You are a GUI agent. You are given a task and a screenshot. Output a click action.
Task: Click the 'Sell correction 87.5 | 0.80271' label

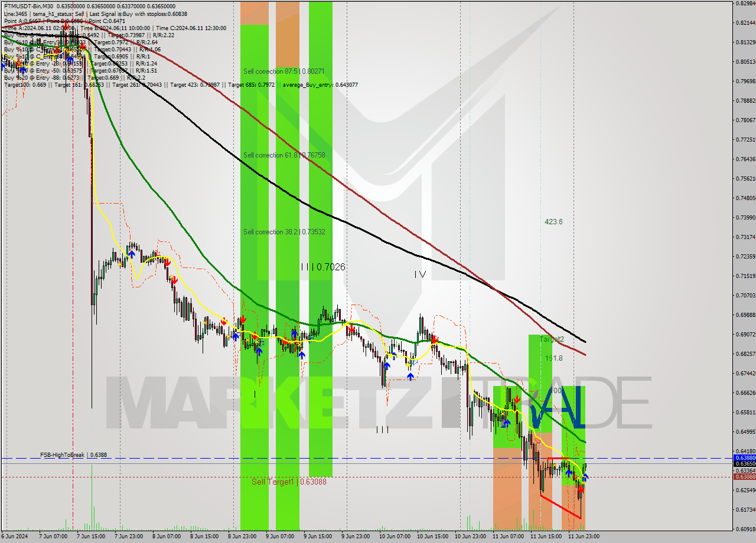[x=284, y=71]
